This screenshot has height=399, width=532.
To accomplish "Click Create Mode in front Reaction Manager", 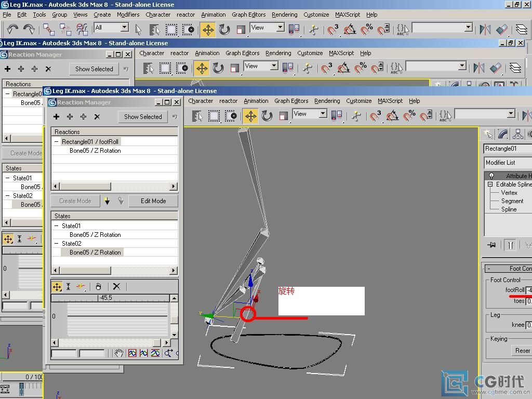I will [x=75, y=201].
